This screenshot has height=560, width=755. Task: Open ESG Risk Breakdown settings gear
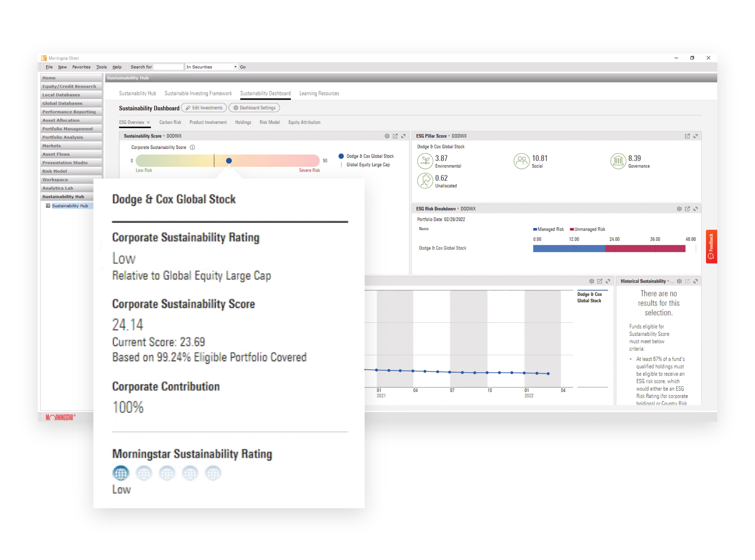pos(679,209)
